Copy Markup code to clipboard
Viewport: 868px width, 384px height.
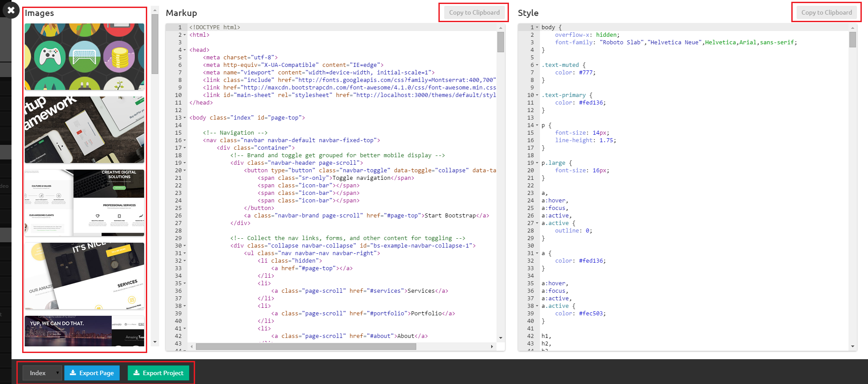coord(474,12)
